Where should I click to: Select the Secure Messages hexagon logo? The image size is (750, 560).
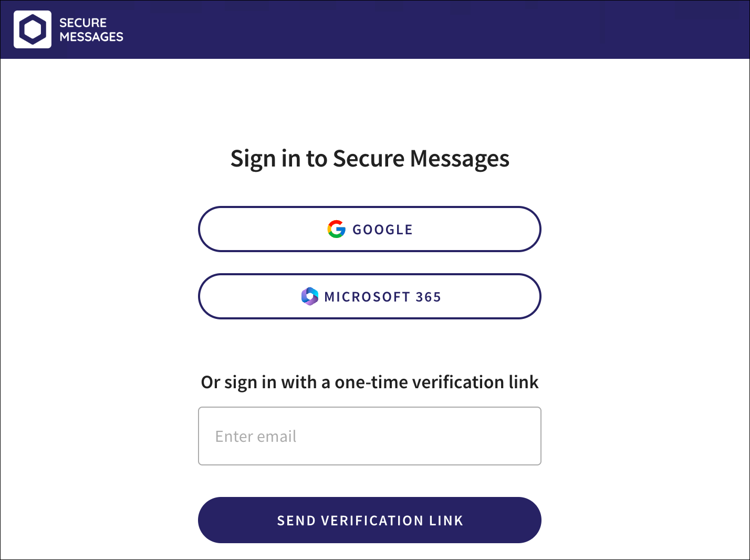coord(33,29)
